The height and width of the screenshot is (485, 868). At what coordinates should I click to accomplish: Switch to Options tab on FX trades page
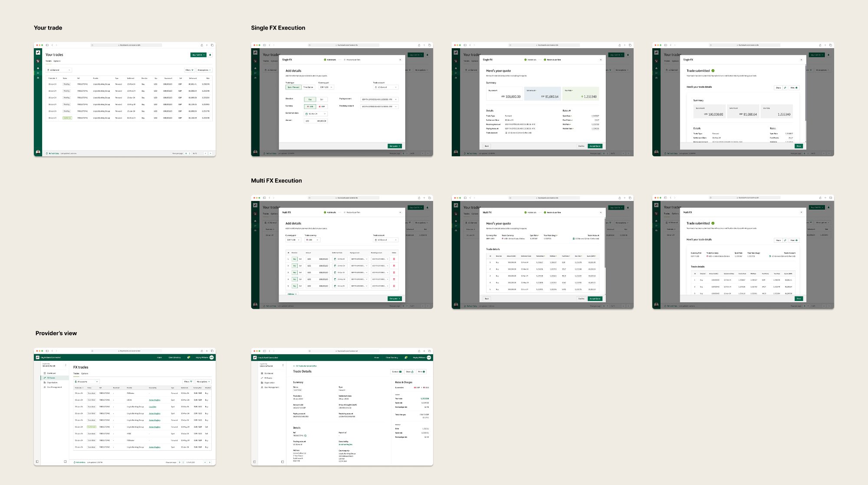click(x=85, y=373)
